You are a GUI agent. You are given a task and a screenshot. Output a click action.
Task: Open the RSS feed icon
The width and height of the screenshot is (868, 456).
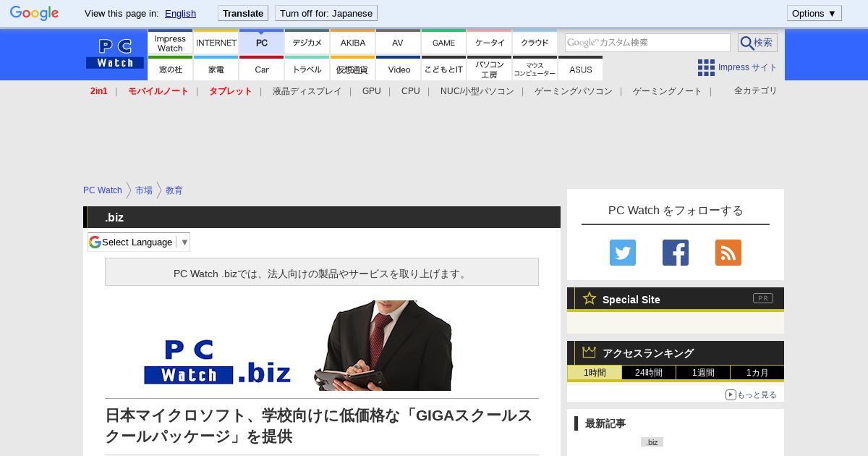(x=728, y=253)
